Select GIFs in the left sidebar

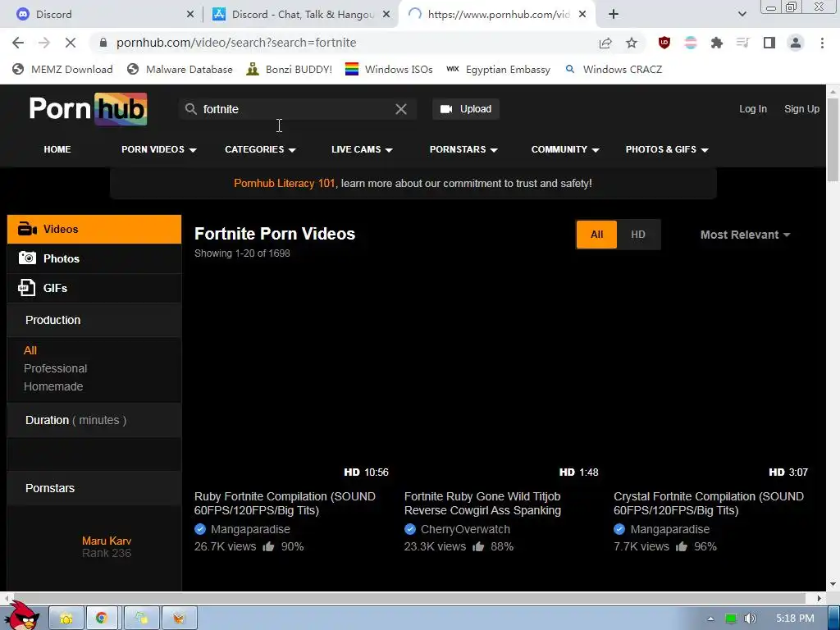point(94,288)
